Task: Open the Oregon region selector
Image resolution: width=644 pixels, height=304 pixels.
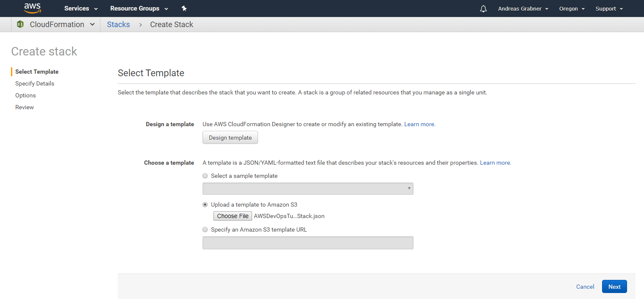Action: tap(572, 8)
